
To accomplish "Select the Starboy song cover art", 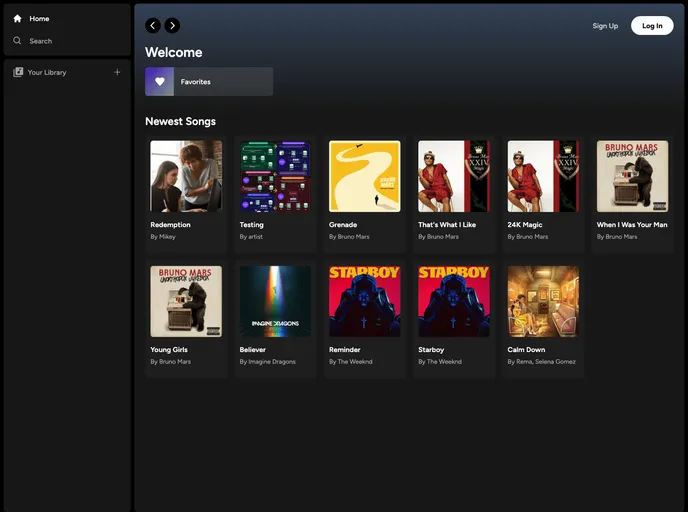I will (454, 301).
